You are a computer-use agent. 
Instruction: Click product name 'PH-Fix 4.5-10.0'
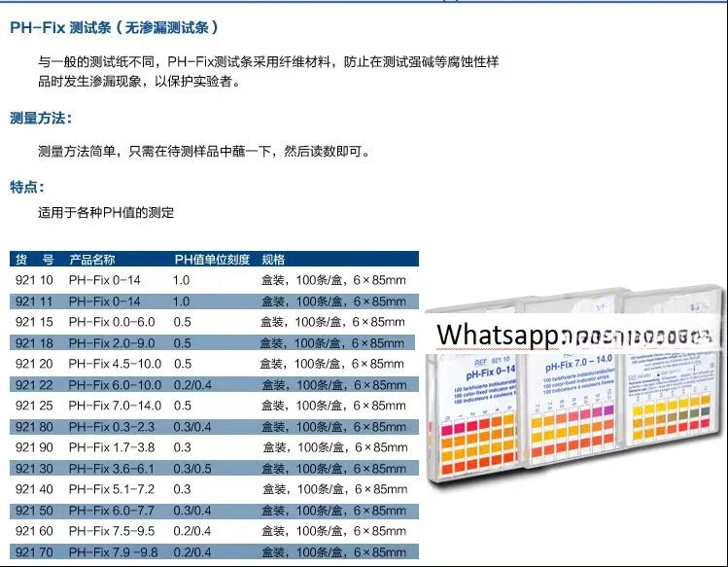115,364
